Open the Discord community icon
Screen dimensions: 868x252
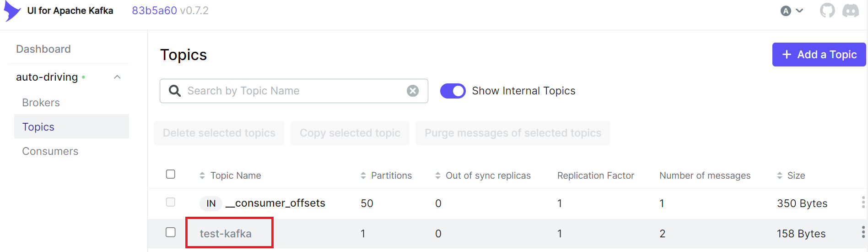851,11
